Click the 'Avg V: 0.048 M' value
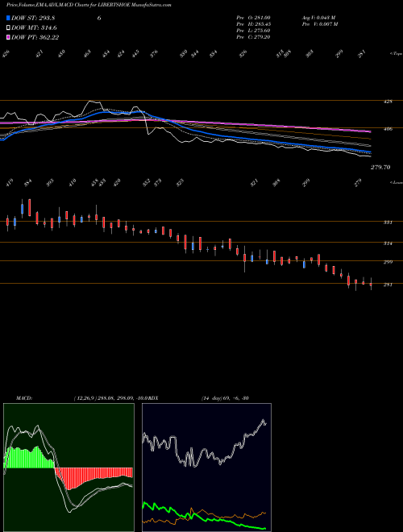Screen dimensions: 403x532 (318, 18)
